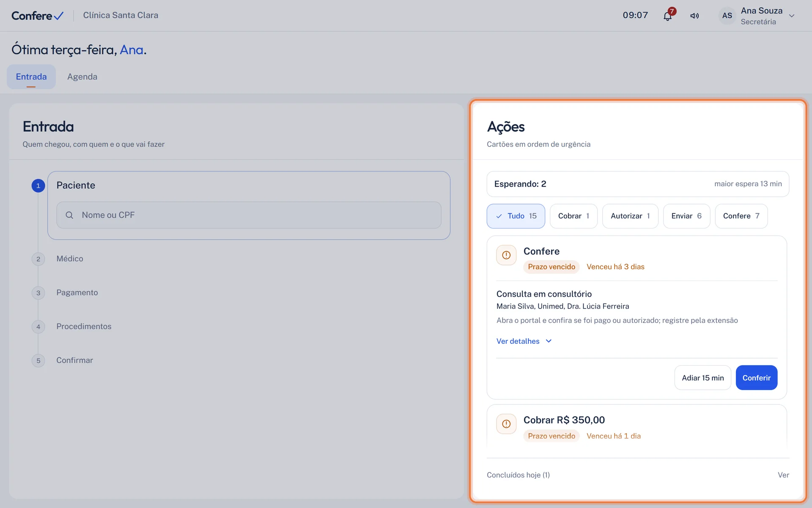Toggle the sound speaker icon
Screen dimensions: 812x508
(x=694, y=16)
